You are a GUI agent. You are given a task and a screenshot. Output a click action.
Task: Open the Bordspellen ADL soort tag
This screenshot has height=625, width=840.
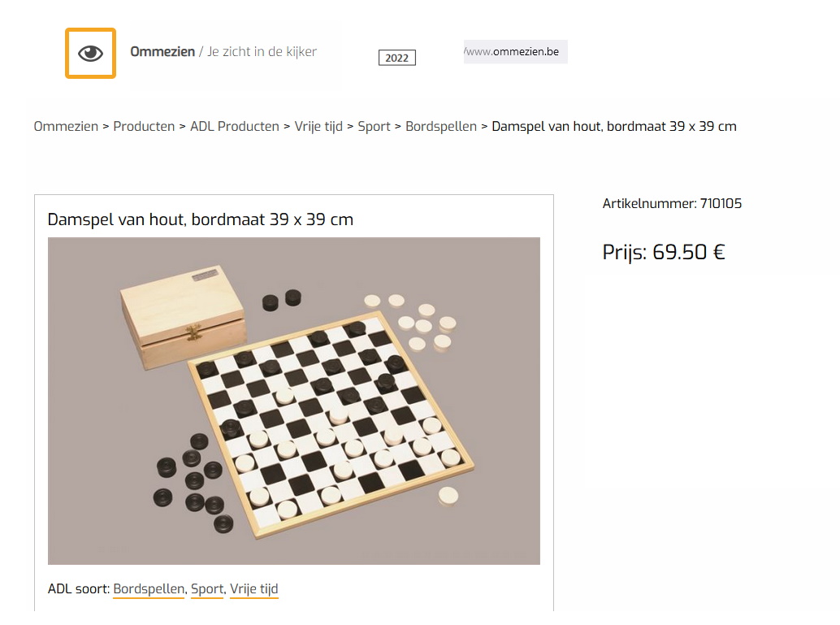pos(149,589)
